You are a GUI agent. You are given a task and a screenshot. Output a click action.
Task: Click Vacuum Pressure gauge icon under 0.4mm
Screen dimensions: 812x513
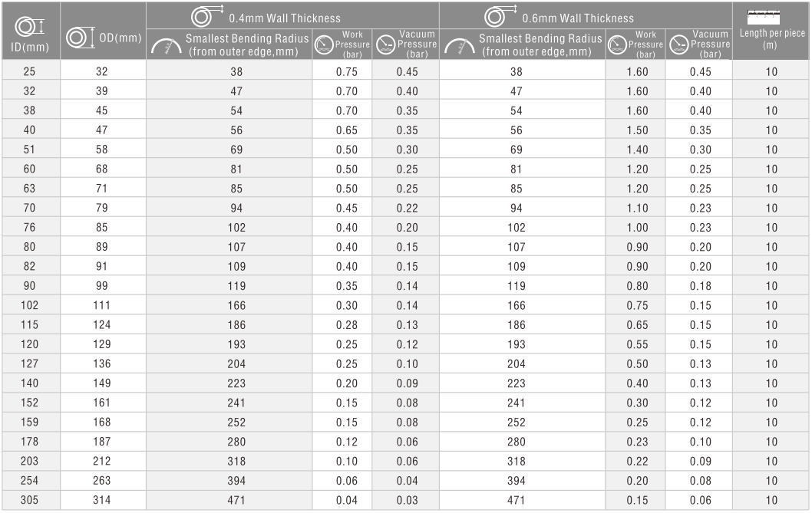386,44
